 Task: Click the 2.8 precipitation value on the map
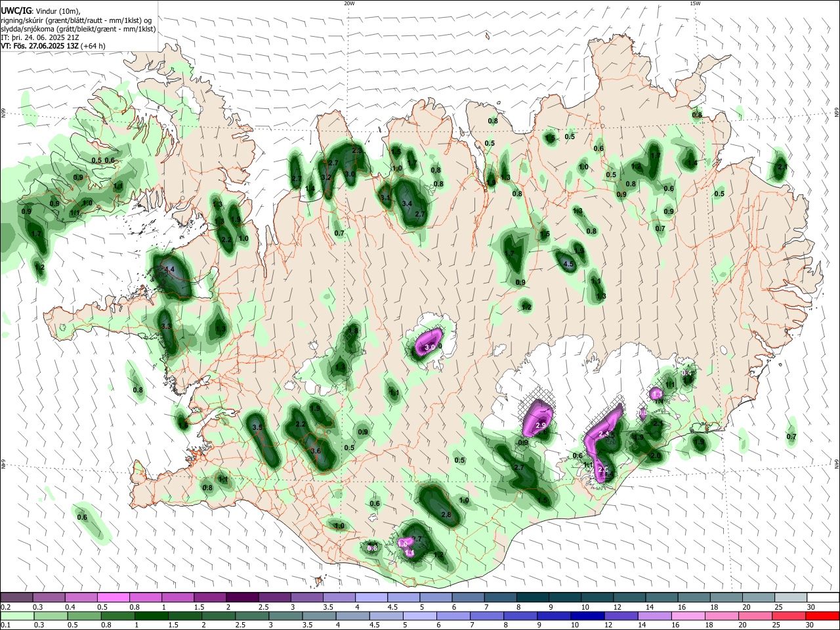[446, 514]
